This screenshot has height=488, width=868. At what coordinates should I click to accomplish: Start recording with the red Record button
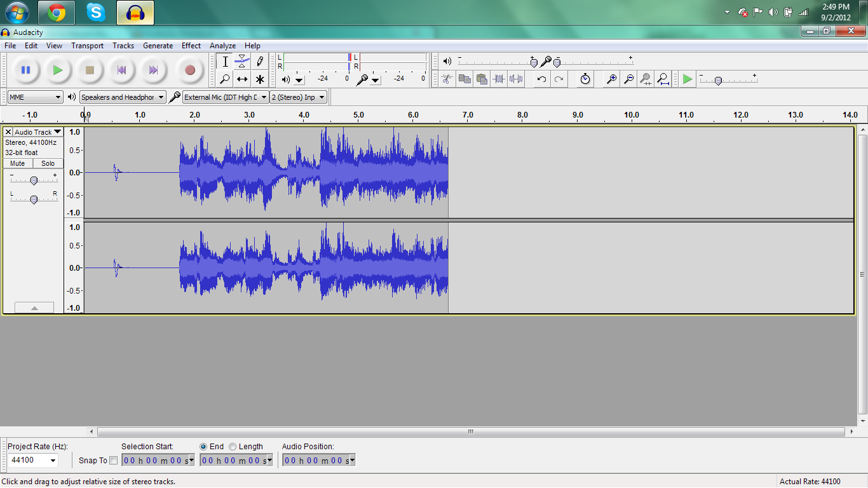tap(189, 70)
